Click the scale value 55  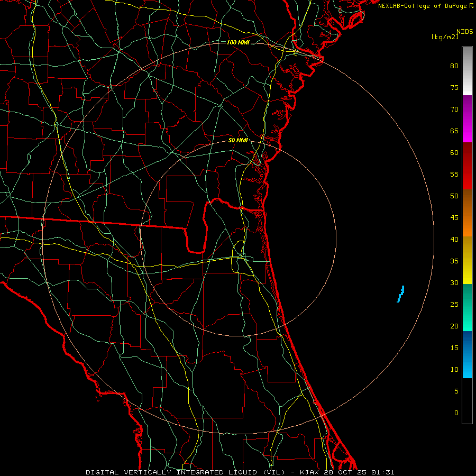(x=454, y=174)
